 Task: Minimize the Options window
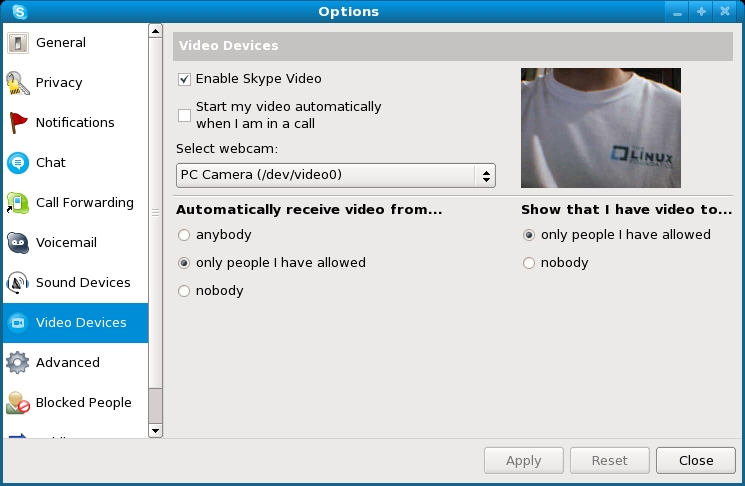click(677, 11)
